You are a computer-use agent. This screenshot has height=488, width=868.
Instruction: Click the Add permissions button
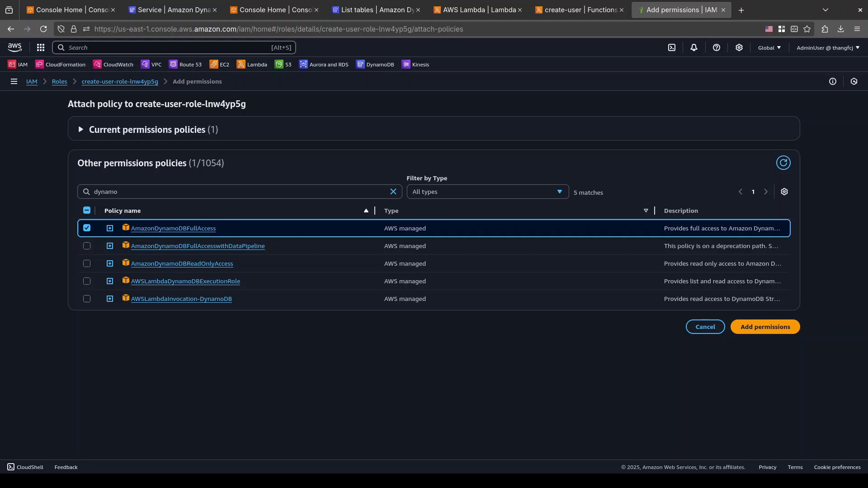[x=765, y=327]
